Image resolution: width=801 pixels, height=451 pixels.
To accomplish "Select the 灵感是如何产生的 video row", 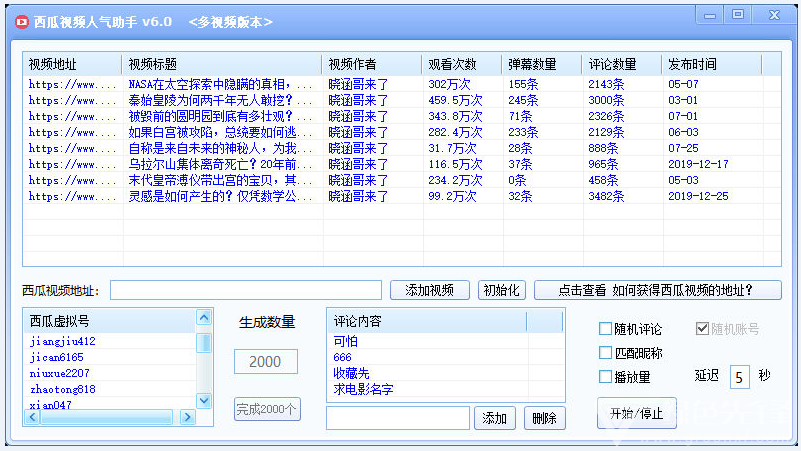I will pyautogui.click(x=402, y=196).
